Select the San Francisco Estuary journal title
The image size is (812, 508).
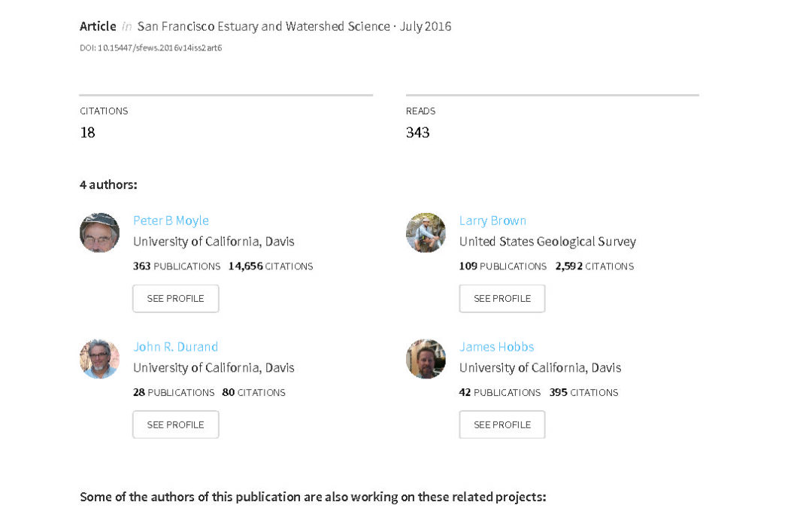click(264, 26)
